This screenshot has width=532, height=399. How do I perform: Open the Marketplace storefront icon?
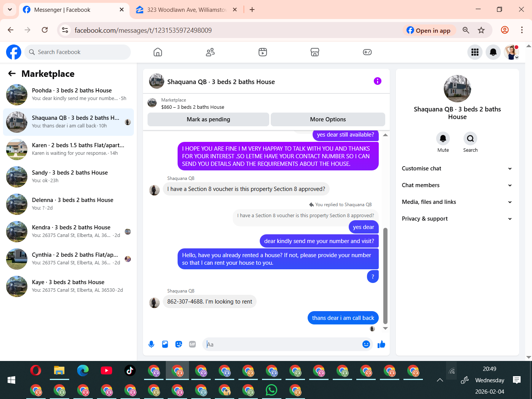tap(315, 52)
